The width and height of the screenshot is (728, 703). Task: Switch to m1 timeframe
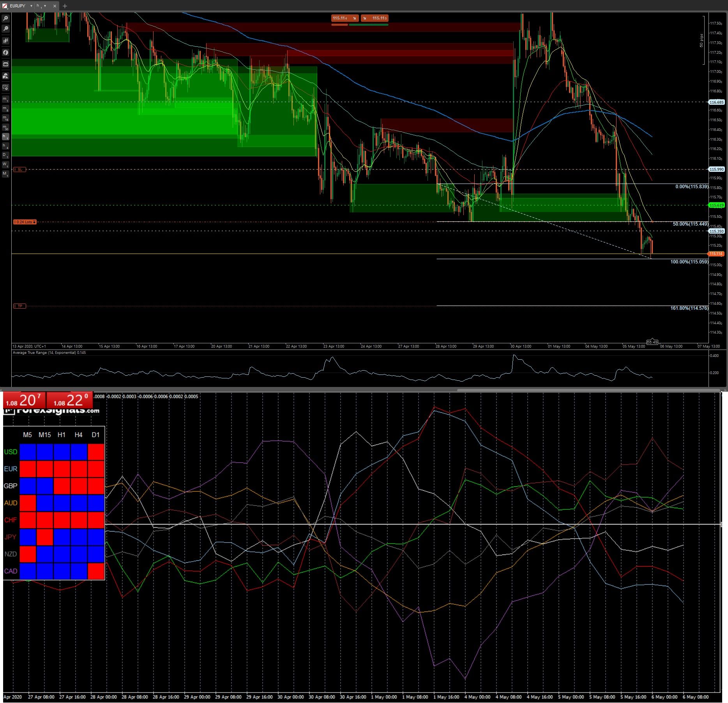click(x=5, y=100)
